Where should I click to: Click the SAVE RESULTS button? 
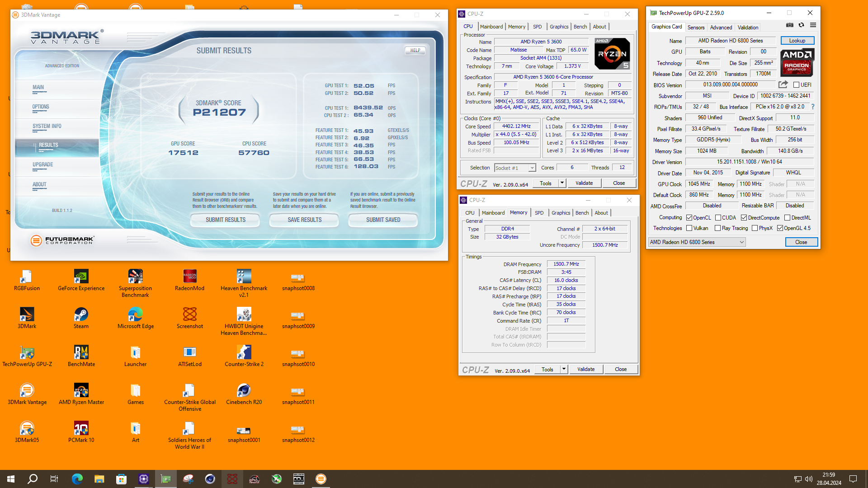tap(304, 220)
